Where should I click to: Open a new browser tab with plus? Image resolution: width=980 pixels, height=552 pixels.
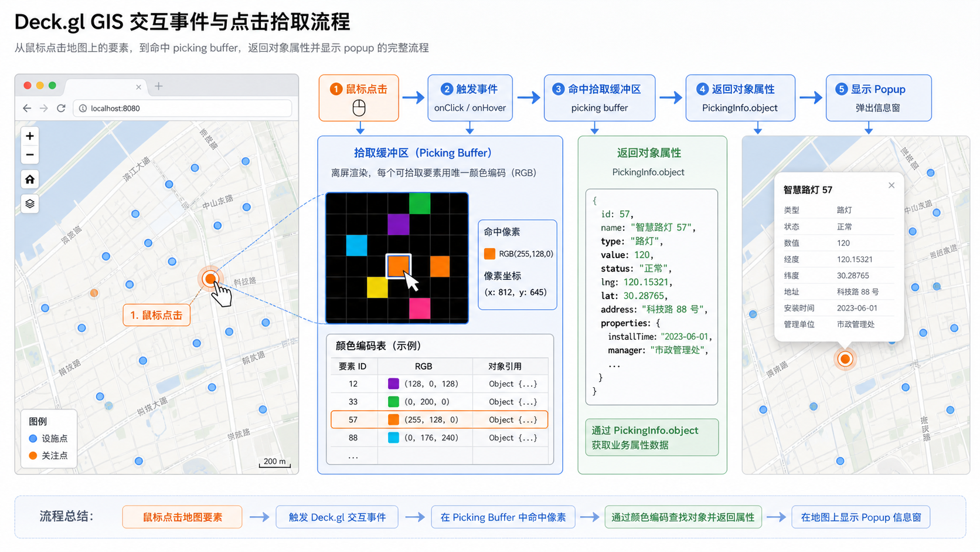tap(158, 86)
